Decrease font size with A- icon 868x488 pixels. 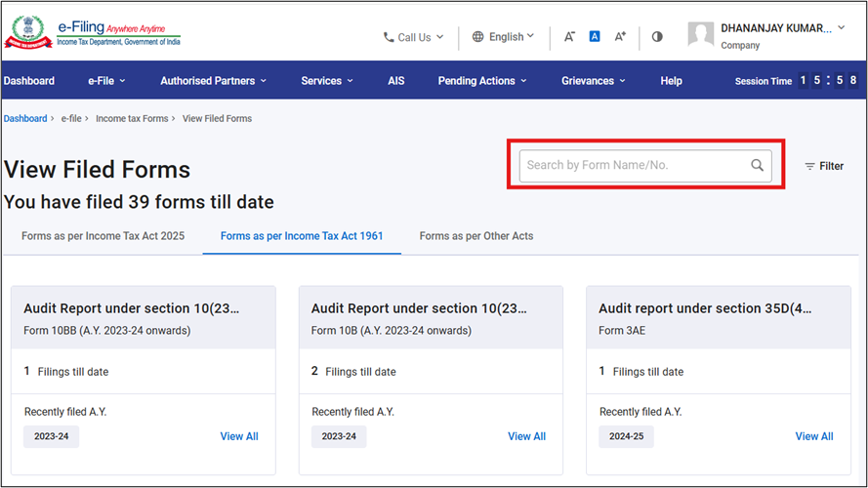click(569, 36)
